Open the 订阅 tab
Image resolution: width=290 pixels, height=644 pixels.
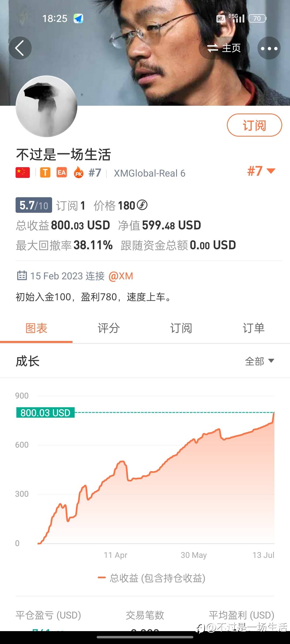pyautogui.click(x=181, y=328)
